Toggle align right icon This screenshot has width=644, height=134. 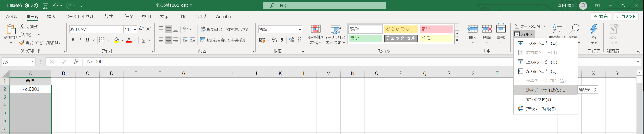(176, 40)
